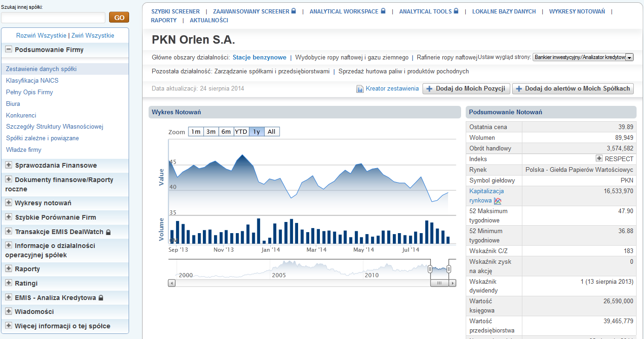
Task: Expand Informacje o działalności operacyjnej spółek
Action: (8, 245)
